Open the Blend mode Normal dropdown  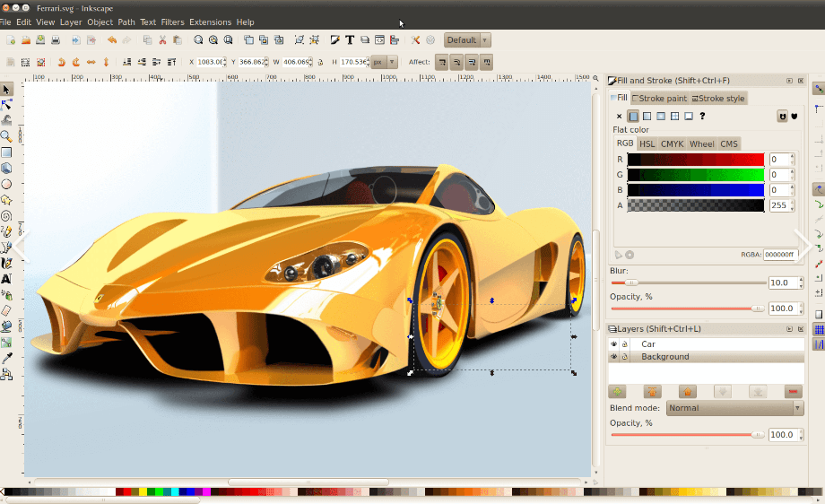pyautogui.click(x=734, y=408)
